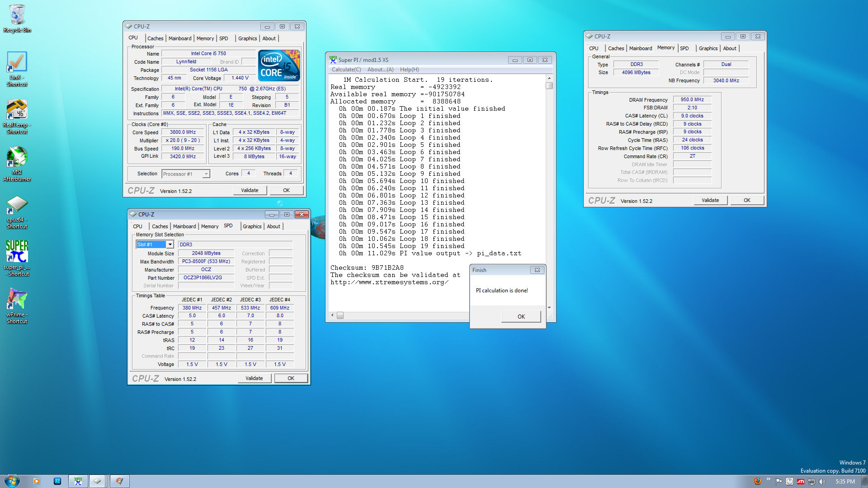
Task: Click the DRAM Frequency value 950.0 MHz
Action: 692,99
